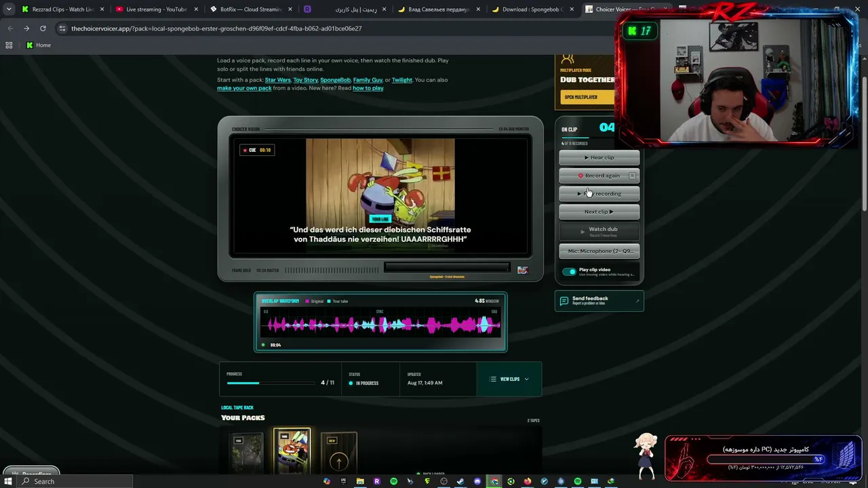868x488 pixels.
Task: Open File Explorer from the taskbar
Action: tap(360, 481)
